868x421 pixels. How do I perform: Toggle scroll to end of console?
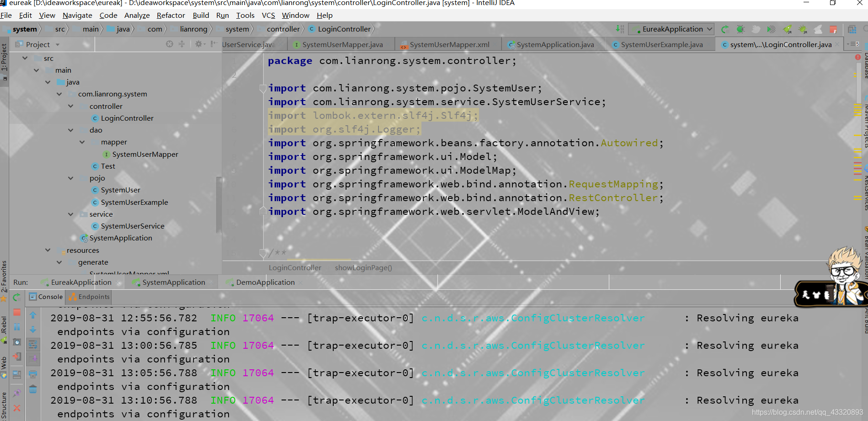click(x=33, y=359)
